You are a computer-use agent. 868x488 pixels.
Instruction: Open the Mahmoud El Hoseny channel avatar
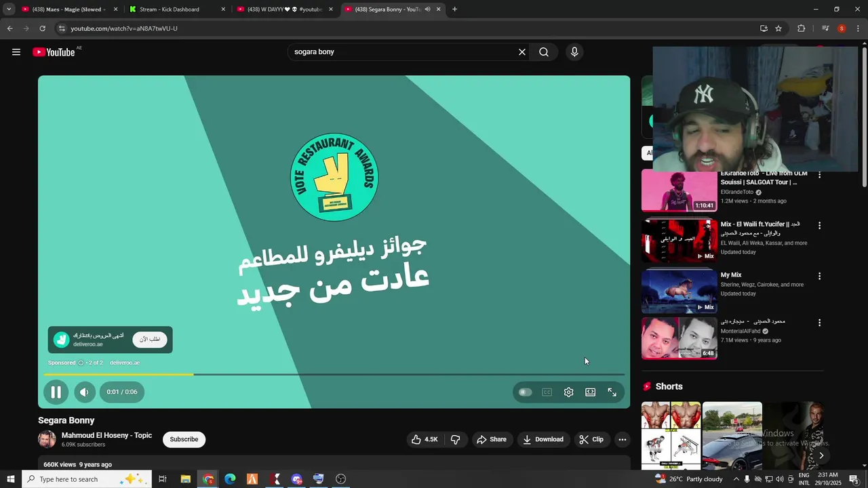pos(47,439)
